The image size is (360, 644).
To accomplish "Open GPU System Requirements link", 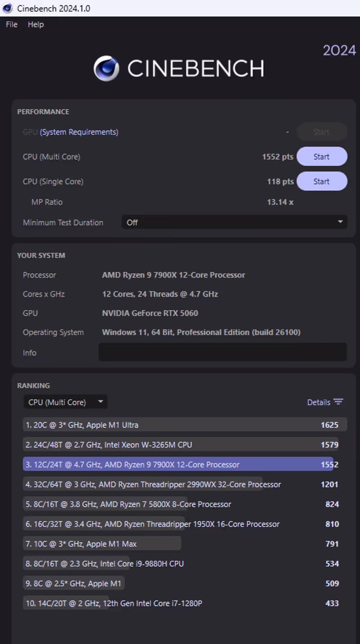I will pos(79,132).
